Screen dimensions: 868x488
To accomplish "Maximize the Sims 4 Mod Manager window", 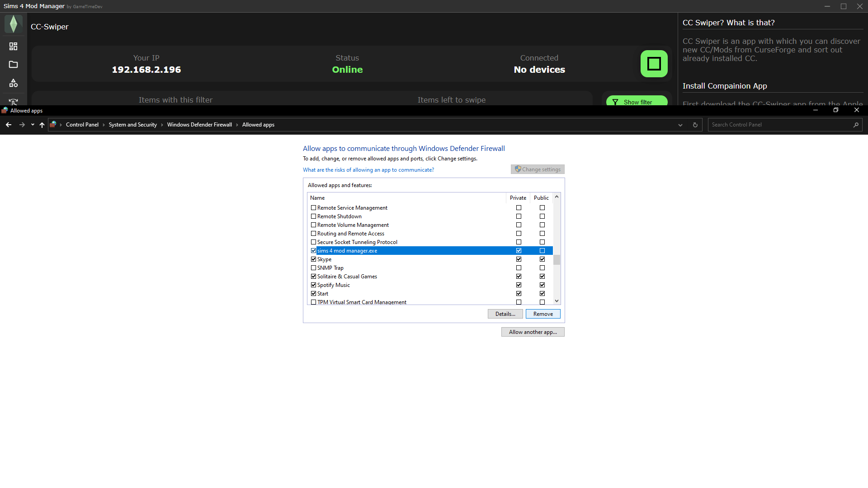I will point(844,6).
